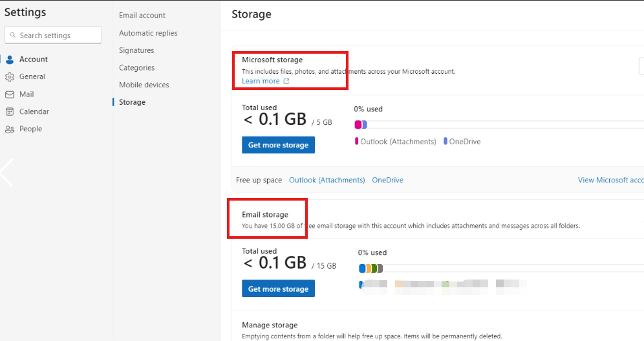644x341 pixels.
Task: Click the Calendar icon in the sidebar
Action: (x=10, y=112)
